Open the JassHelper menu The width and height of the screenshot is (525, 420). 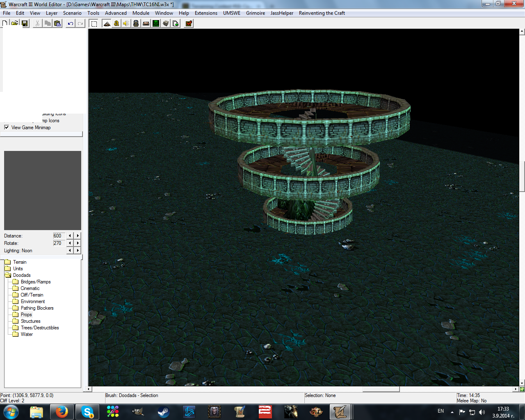click(282, 13)
